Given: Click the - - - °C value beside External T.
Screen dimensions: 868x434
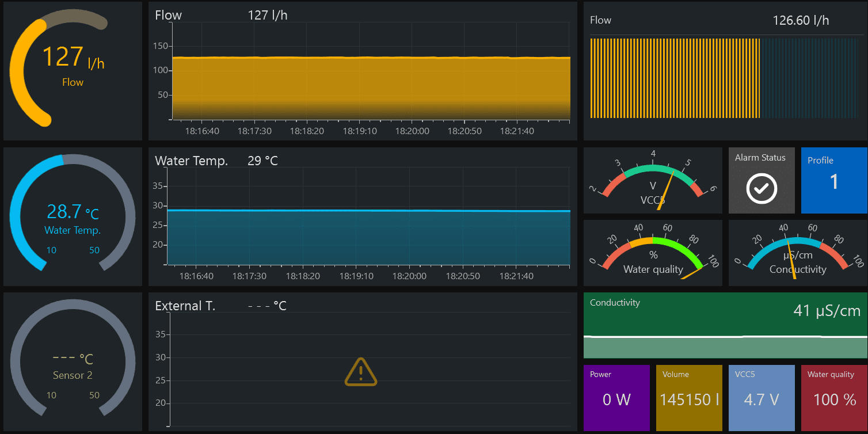Looking at the screenshot, I should 267,306.
